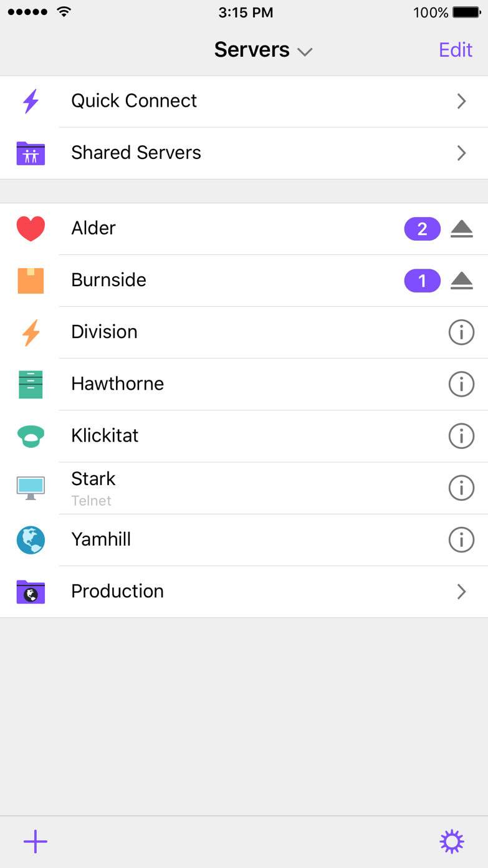Expand Quick Connect via its chevron
Viewport: 488px width, 868px height.
pos(461,101)
